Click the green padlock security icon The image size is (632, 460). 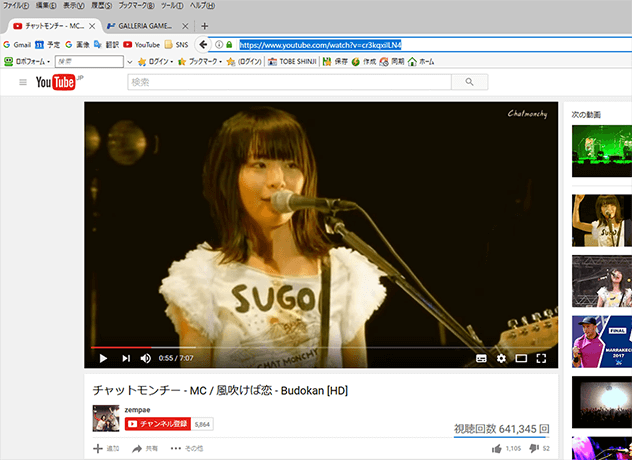pos(229,44)
